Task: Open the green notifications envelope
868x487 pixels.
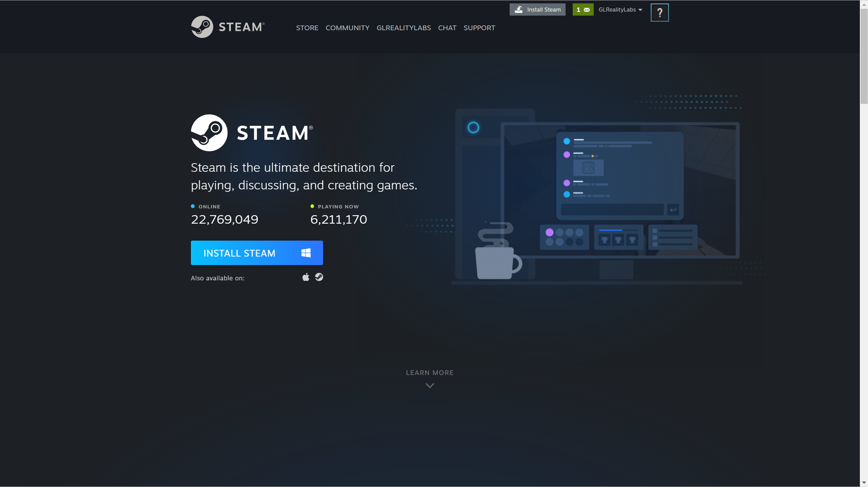Action: pyautogui.click(x=583, y=10)
